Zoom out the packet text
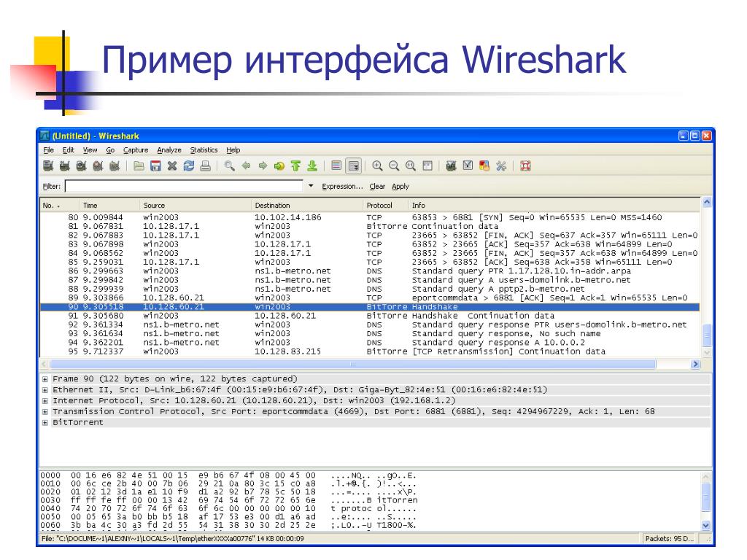747x560 pixels. click(394, 166)
